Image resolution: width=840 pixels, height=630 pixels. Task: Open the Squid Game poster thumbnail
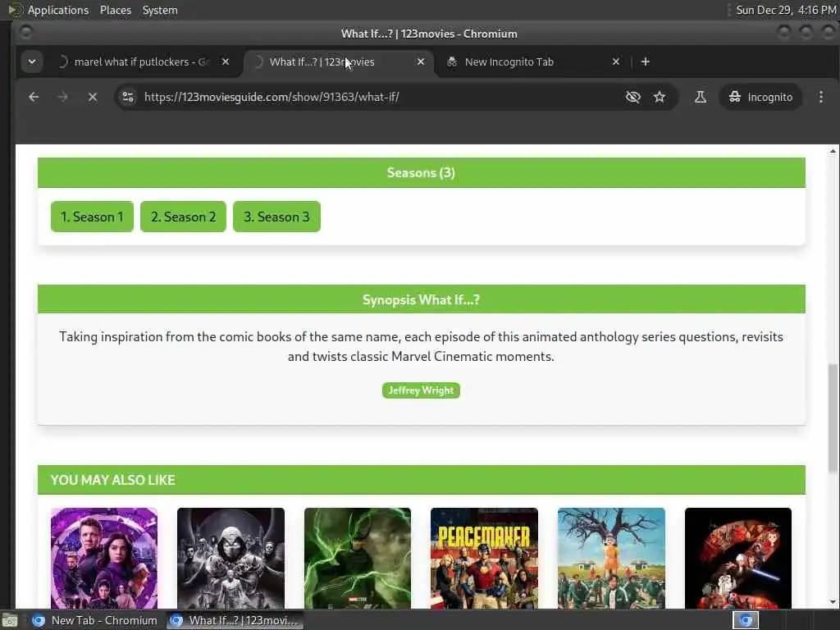pyautogui.click(x=611, y=558)
